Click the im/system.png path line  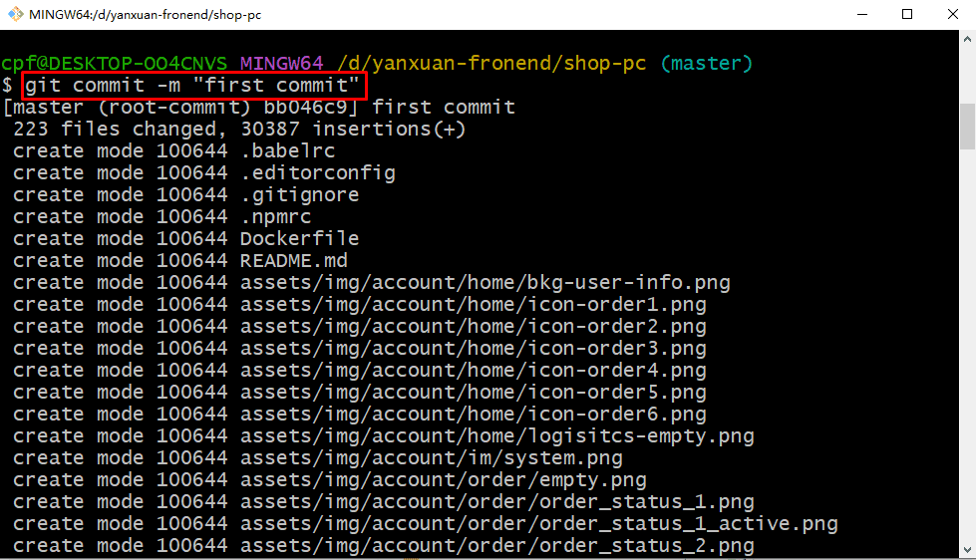click(x=317, y=458)
